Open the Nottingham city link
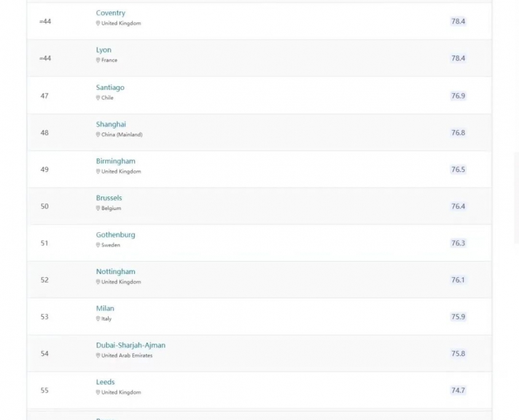The height and width of the screenshot is (420, 519). [115, 271]
